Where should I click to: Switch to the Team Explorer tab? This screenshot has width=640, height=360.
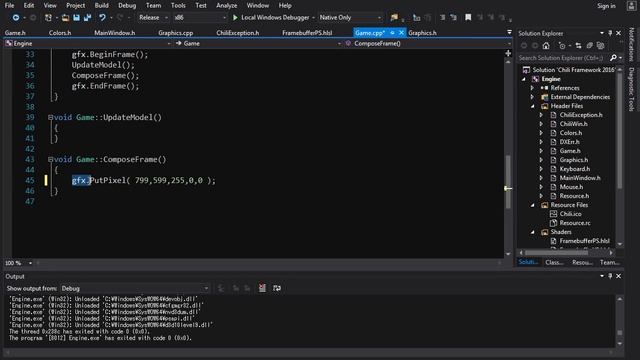tap(609, 262)
